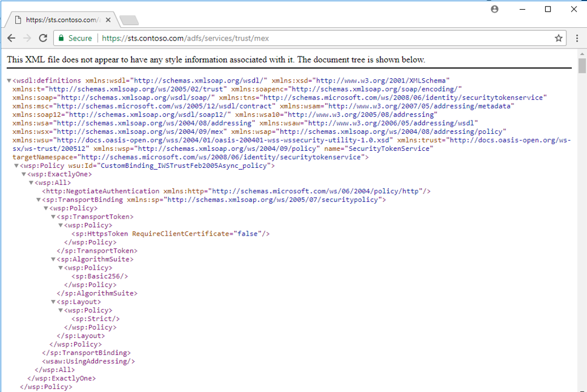Collapse wsp:Policy CustomBinding_IWSTrustFeb2005Async_policy node
The width and height of the screenshot is (587, 392).
tap(16, 166)
